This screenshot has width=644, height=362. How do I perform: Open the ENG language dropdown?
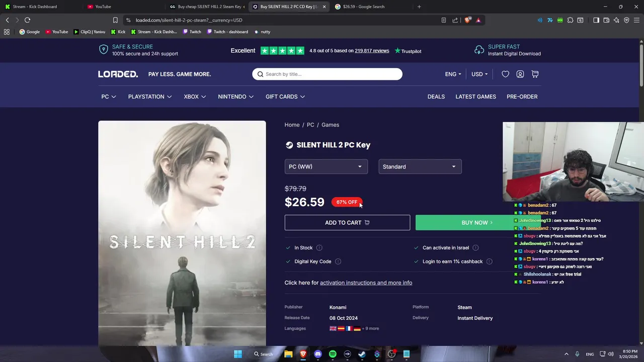[453, 74]
